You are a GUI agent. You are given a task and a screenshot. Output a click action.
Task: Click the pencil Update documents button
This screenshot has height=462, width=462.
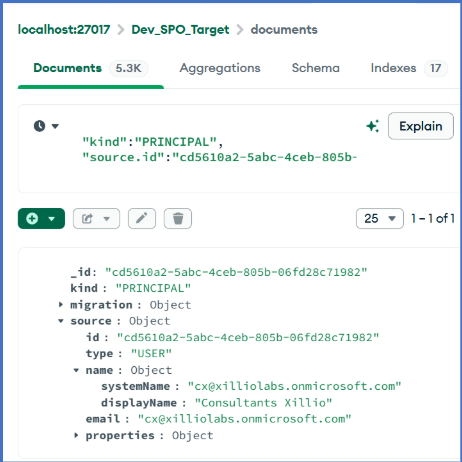tap(142, 219)
